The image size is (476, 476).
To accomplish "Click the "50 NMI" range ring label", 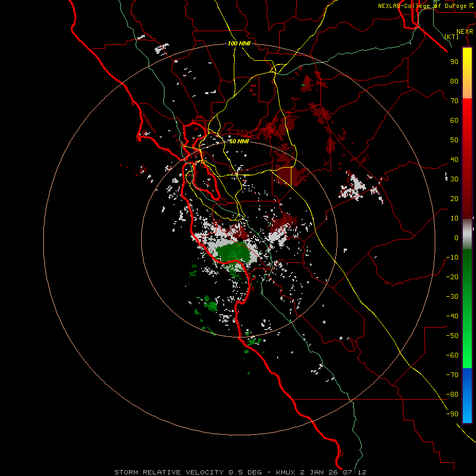I will (x=239, y=141).
